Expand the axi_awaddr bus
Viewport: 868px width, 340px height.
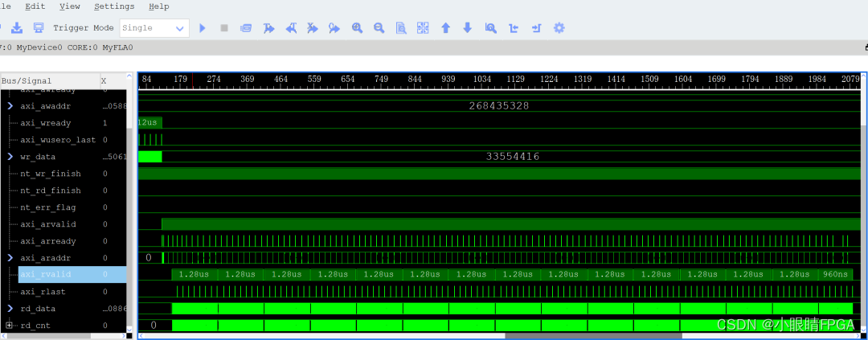tap(10, 106)
